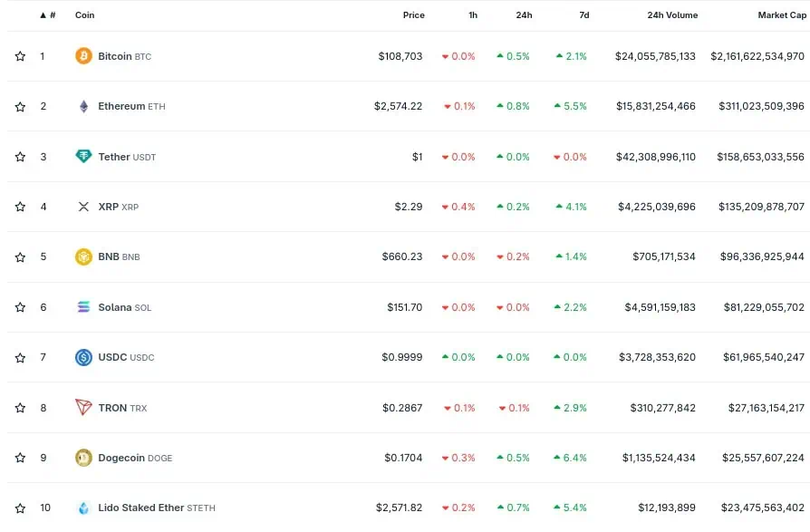Click market cap $2,161,622,534,970
Screen dimensions: 810x532
click(757, 56)
